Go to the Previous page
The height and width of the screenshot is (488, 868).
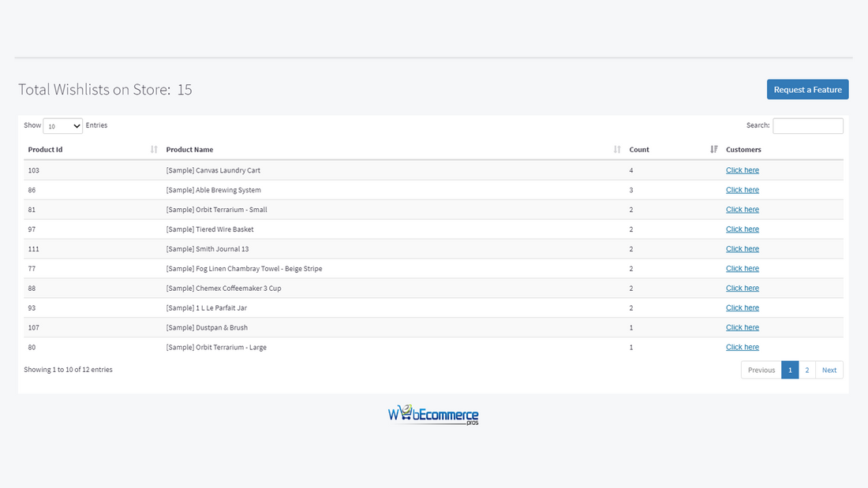(x=761, y=371)
